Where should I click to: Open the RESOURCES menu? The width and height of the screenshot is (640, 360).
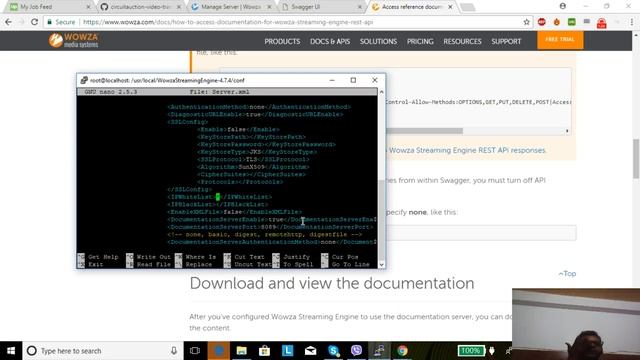click(x=462, y=41)
